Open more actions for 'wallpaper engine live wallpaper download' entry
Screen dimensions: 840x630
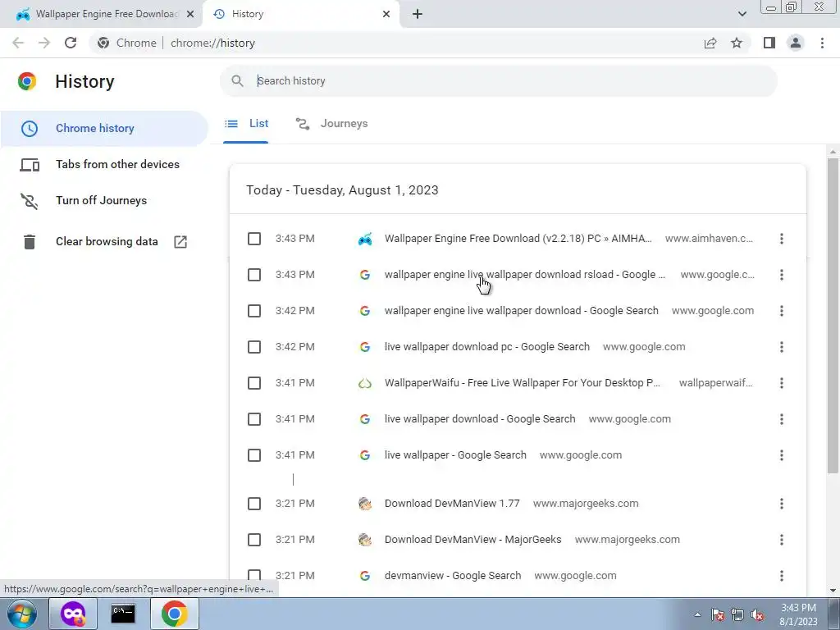pos(782,311)
